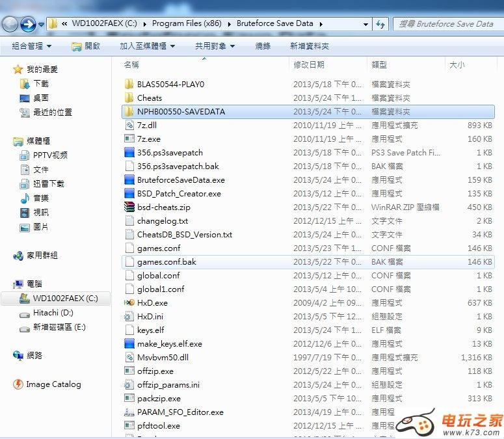Sort files by the 大小 column header
Screen dimensions: 504x439
coord(457,64)
